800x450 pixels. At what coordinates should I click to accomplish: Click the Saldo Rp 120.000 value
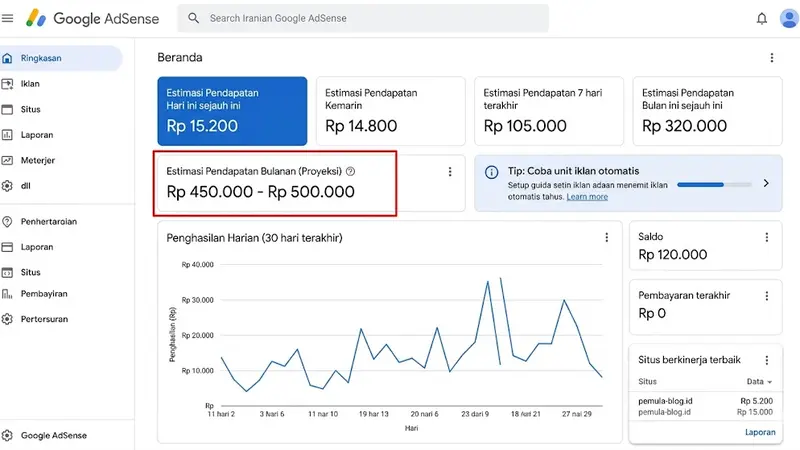[672, 255]
